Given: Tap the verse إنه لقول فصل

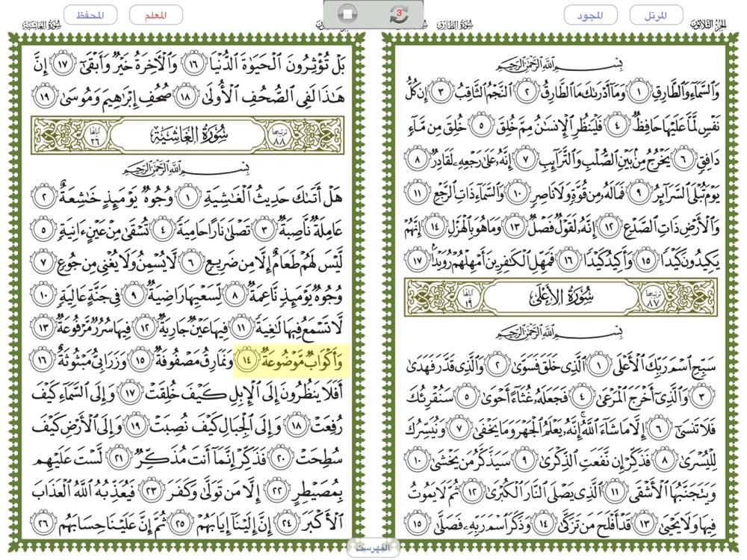Looking at the screenshot, I should [562, 225].
